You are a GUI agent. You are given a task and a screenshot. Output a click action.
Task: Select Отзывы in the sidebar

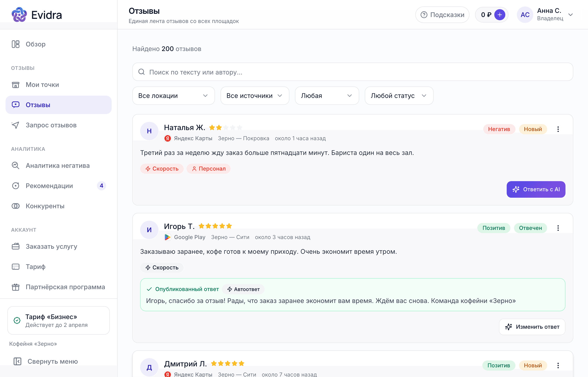(59, 105)
